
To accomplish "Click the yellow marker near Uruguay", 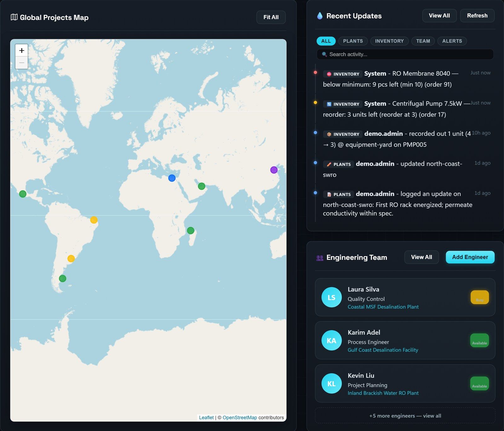I will [71, 259].
